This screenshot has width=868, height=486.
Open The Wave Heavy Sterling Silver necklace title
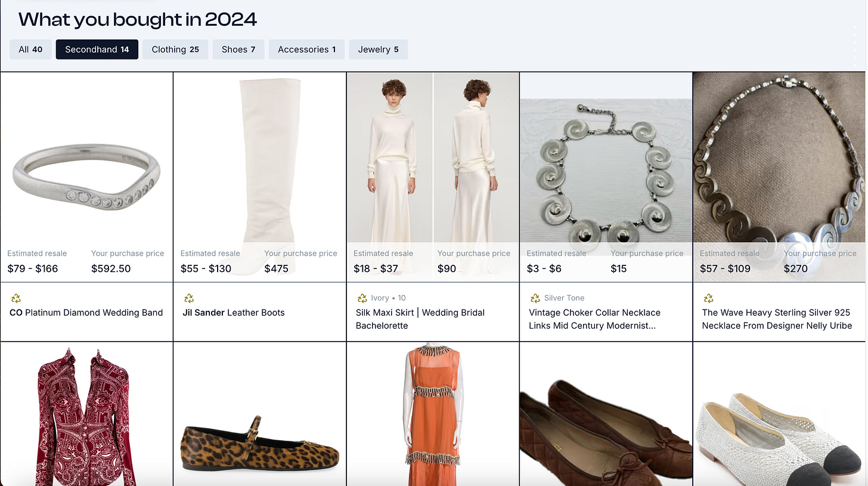pyautogui.click(x=777, y=319)
